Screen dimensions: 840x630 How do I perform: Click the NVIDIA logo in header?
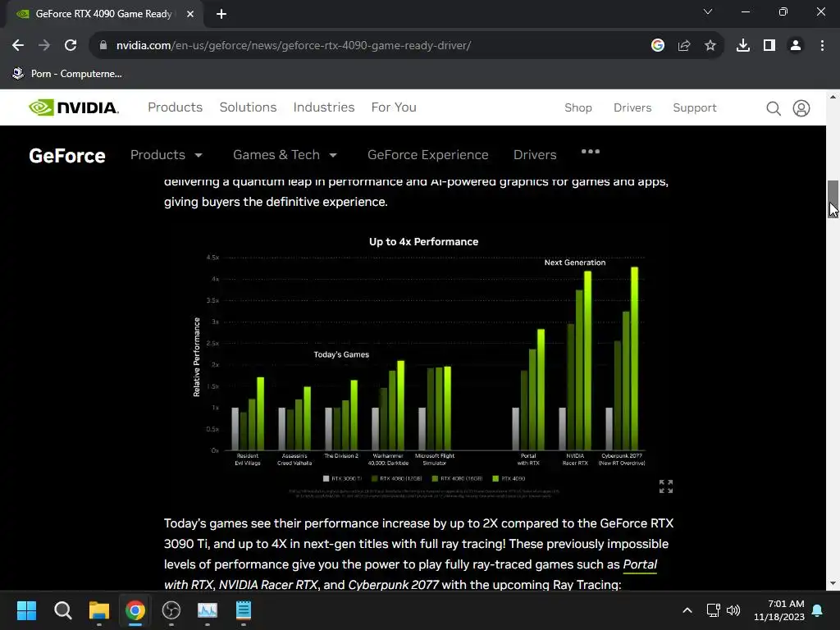pyautogui.click(x=73, y=107)
